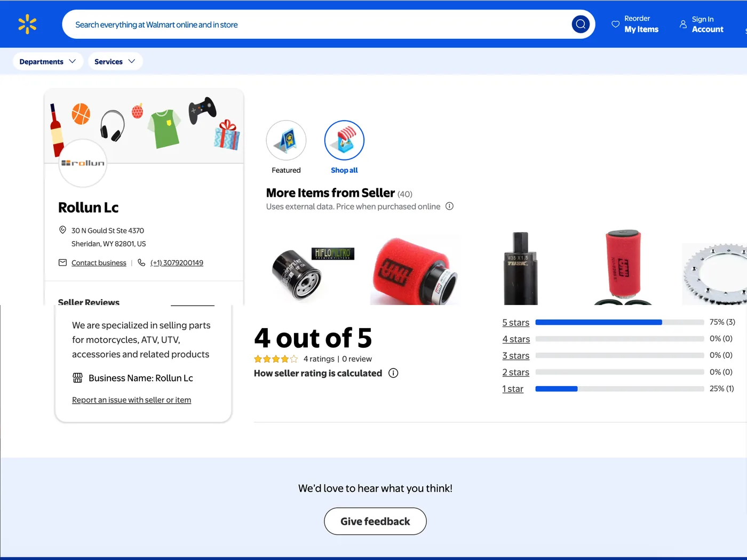Viewport: 747px width, 560px height.
Task: Click the 'How seller rating is calculated' text
Action: (318, 373)
